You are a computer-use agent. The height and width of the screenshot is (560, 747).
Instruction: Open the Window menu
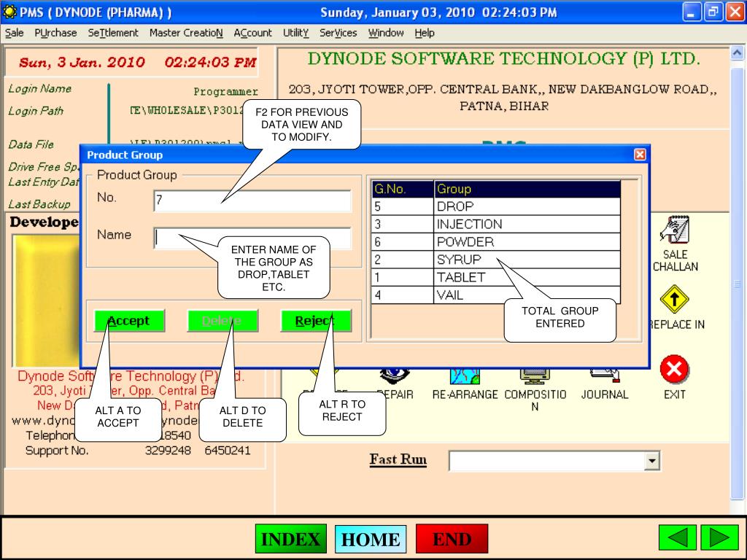coord(386,33)
